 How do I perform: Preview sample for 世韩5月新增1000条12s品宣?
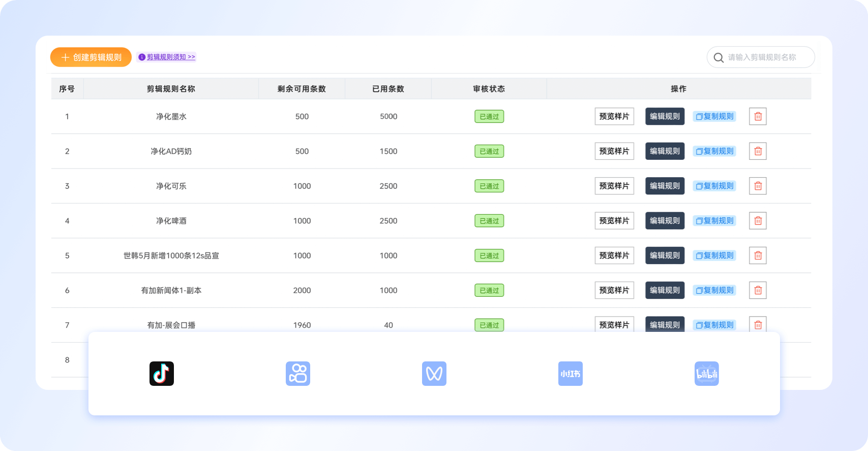tap(614, 256)
